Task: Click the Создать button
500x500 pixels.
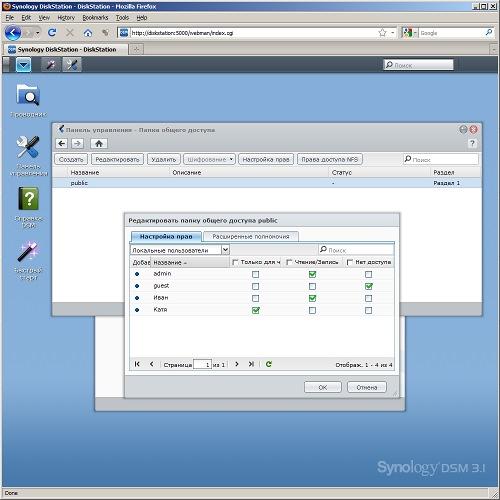Action: point(71,160)
